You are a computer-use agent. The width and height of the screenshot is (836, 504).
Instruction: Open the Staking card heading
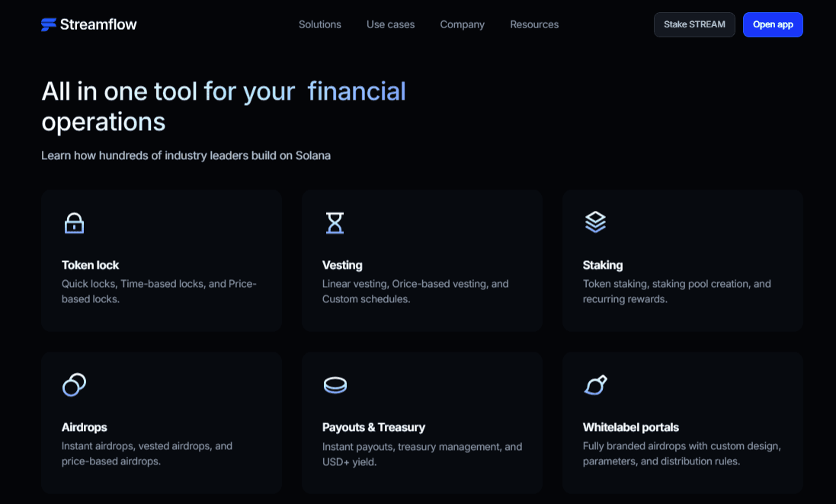[x=603, y=265]
